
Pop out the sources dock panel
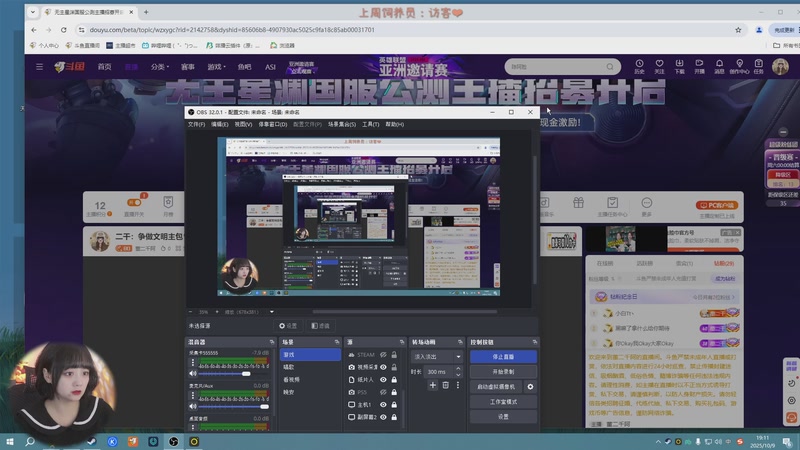(x=402, y=342)
